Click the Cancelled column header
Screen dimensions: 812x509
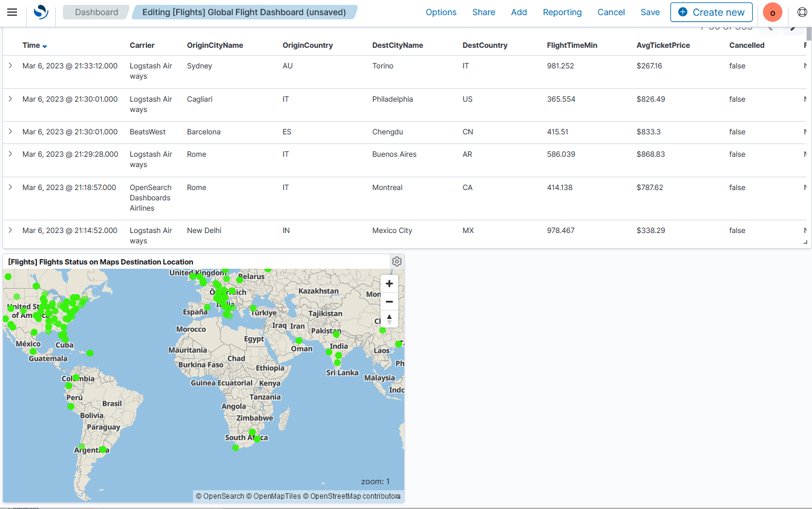click(x=747, y=45)
